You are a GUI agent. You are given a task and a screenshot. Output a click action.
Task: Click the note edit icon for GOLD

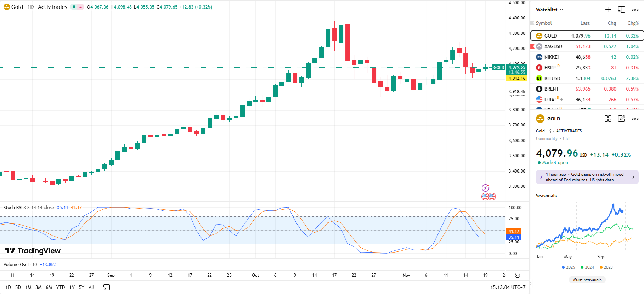pyautogui.click(x=621, y=119)
